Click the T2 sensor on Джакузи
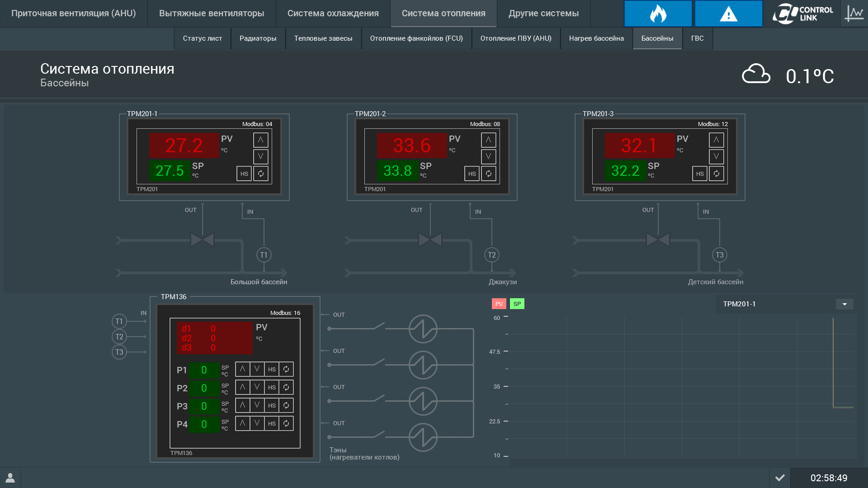Screen dimensions: 868x488 tap(492, 255)
